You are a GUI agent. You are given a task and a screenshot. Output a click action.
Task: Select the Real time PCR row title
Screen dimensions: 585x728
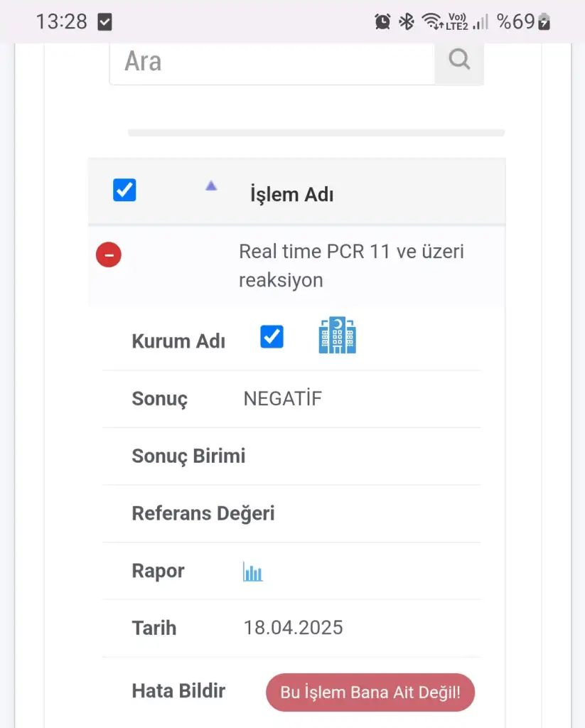coord(351,265)
